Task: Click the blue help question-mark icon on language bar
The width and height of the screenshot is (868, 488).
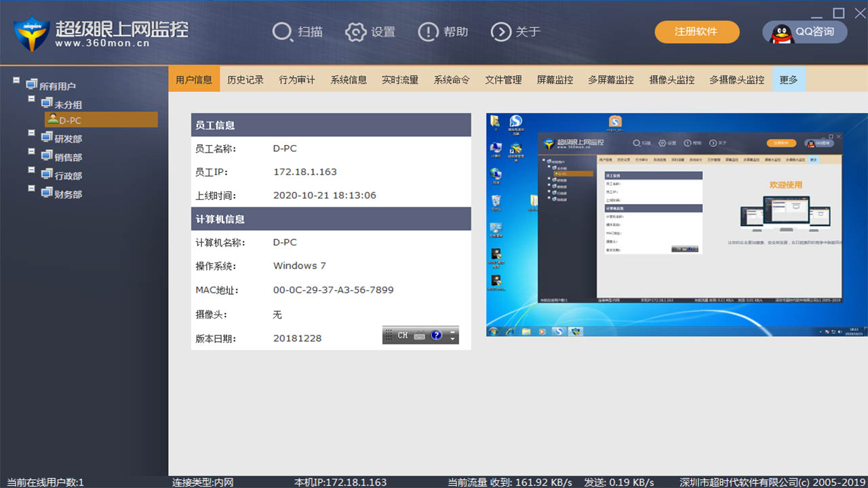Action: click(x=436, y=335)
